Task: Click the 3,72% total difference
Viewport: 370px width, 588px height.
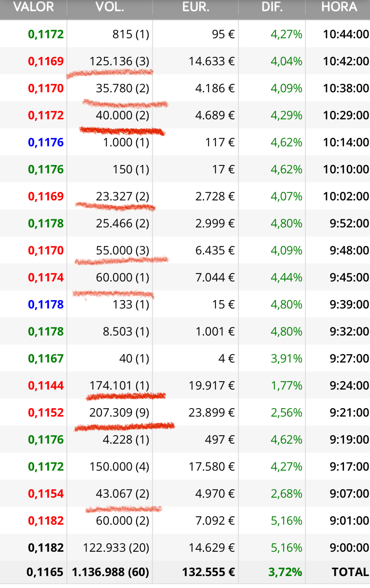Action: 285,573
